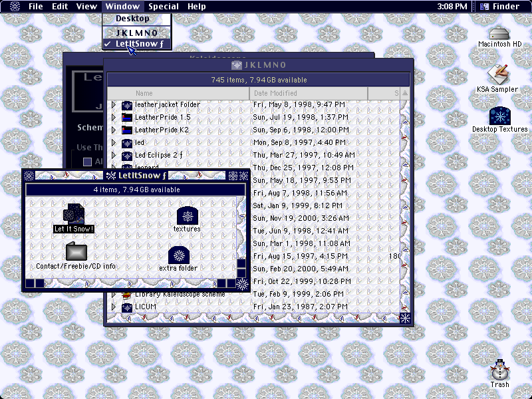
Task: Select the KSA Sampler desktop icon
Action: pos(497,74)
